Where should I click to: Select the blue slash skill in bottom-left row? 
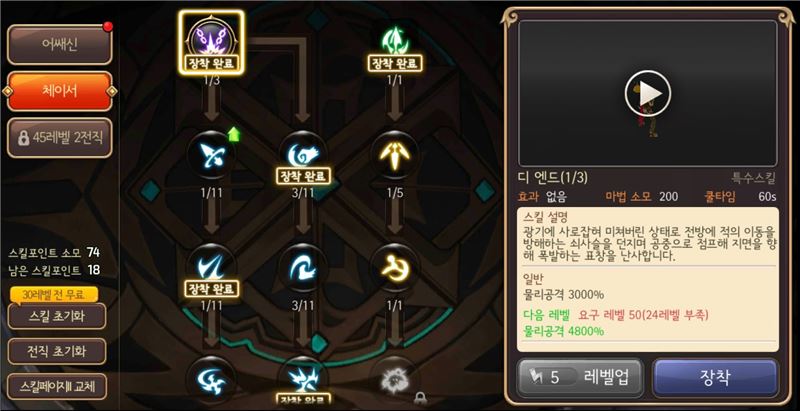tap(212, 381)
